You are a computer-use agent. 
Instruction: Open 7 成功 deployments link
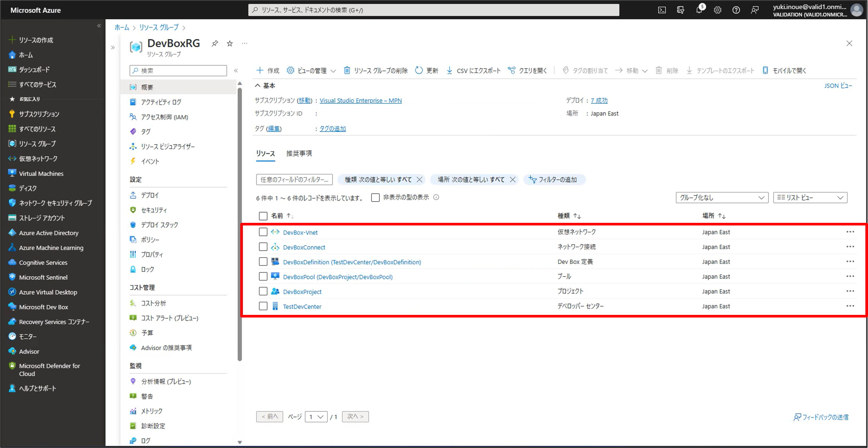tap(599, 100)
